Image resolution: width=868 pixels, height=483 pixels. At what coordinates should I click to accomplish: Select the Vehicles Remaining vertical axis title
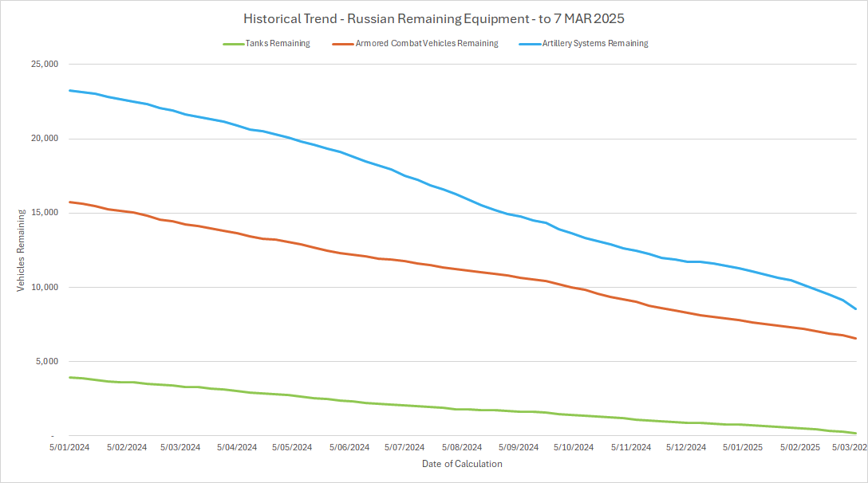point(22,250)
